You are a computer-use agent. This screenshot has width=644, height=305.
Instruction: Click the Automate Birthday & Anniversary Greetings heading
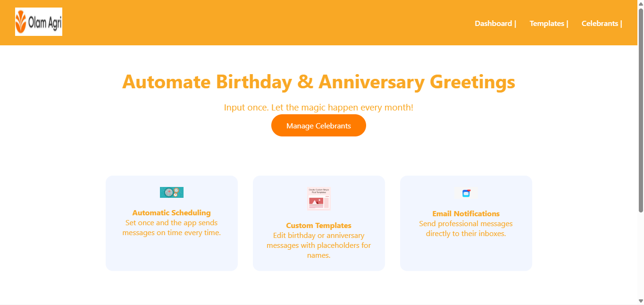tap(319, 82)
